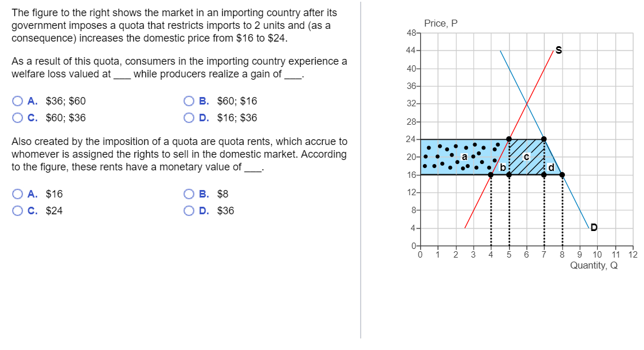Select answer D. $16; $36
This screenshot has height=350, width=644.
pyautogui.click(x=189, y=117)
